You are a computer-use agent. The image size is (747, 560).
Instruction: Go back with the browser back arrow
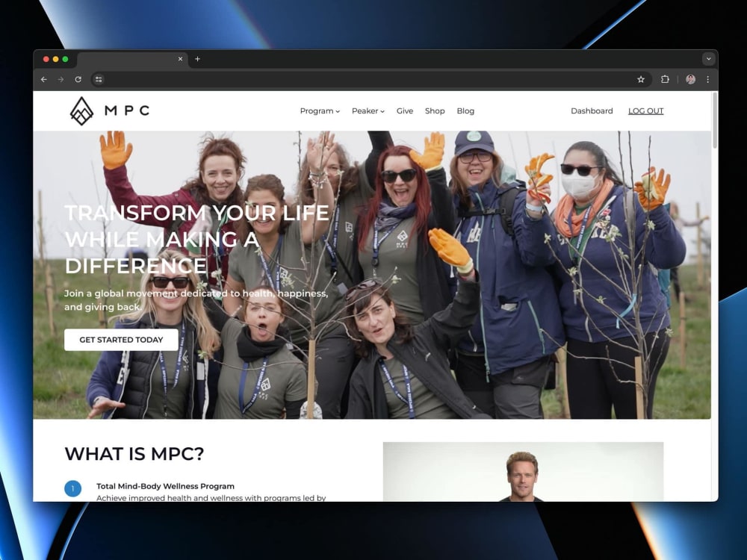pyautogui.click(x=44, y=80)
